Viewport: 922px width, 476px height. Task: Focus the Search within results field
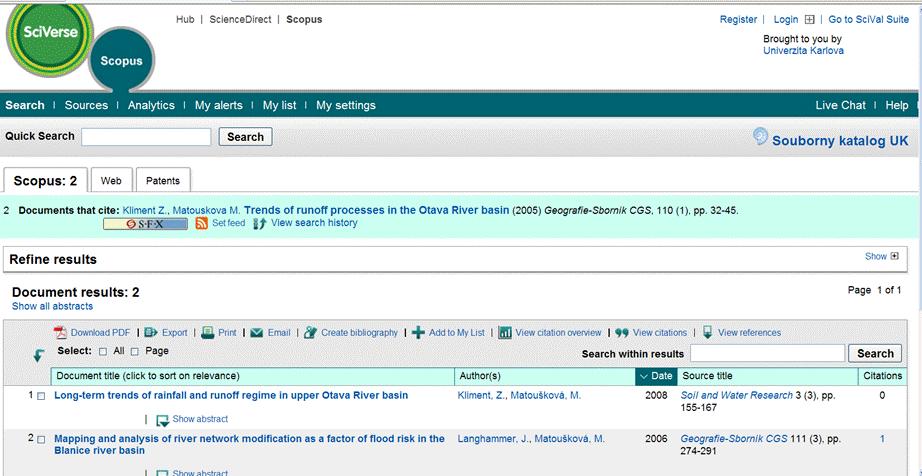(x=767, y=353)
